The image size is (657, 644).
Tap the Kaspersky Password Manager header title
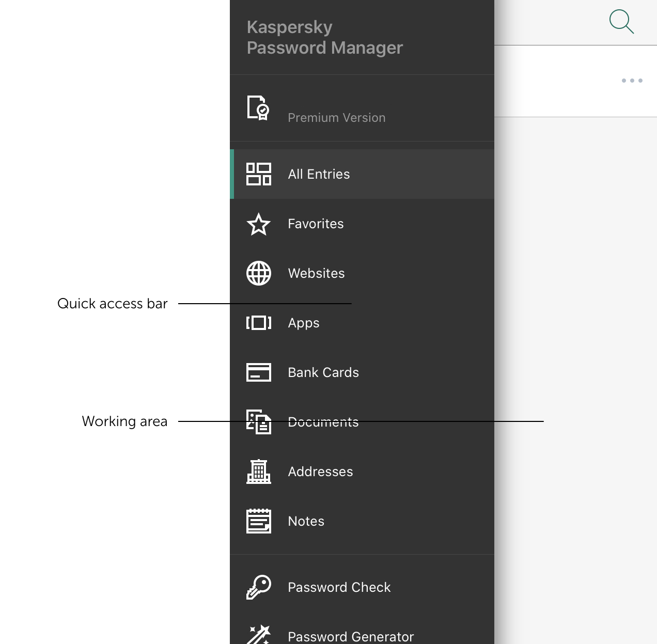(x=324, y=37)
